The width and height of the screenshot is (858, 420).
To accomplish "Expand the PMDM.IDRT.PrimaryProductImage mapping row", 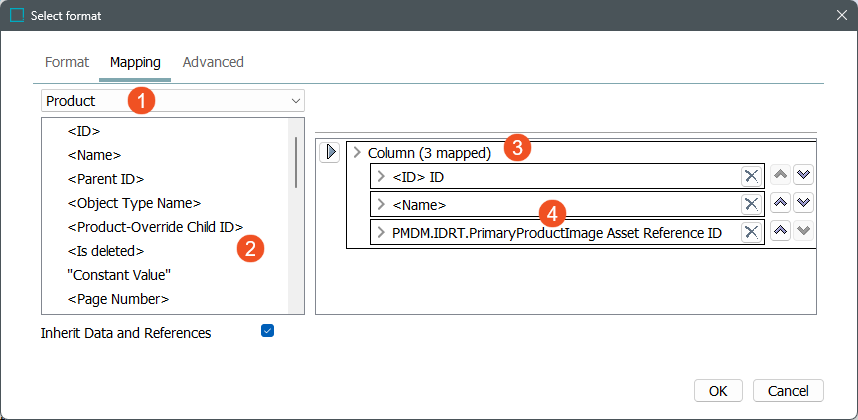I will (381, 233).
